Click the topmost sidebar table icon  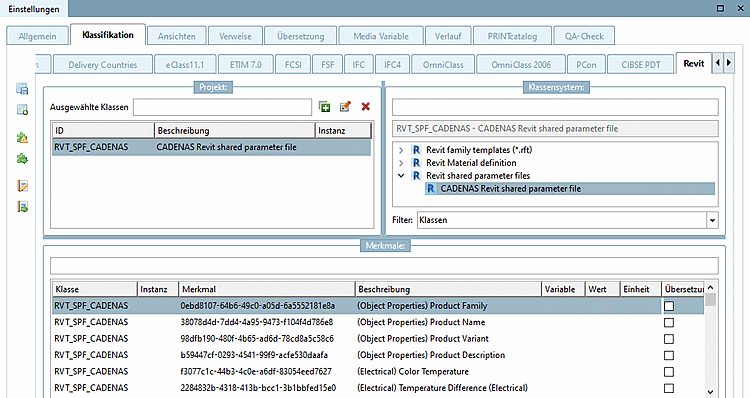(22, 88)
